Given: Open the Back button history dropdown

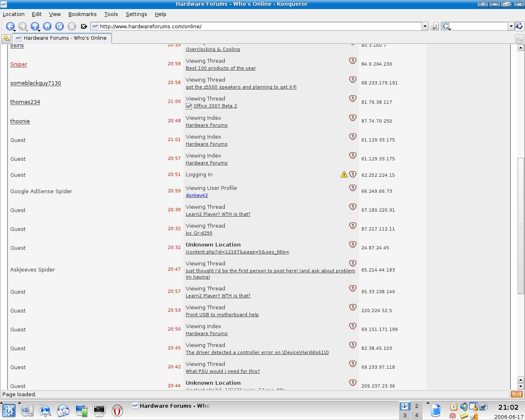Looking at the screenshot, I should (15, 30).
